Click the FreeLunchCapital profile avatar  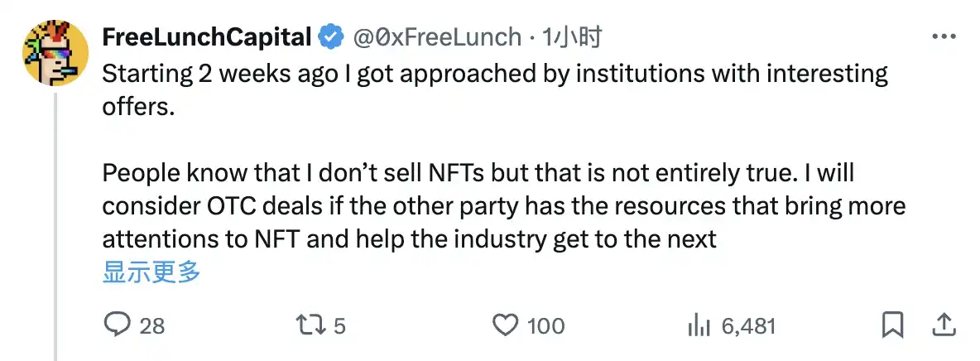pos(55,54)
